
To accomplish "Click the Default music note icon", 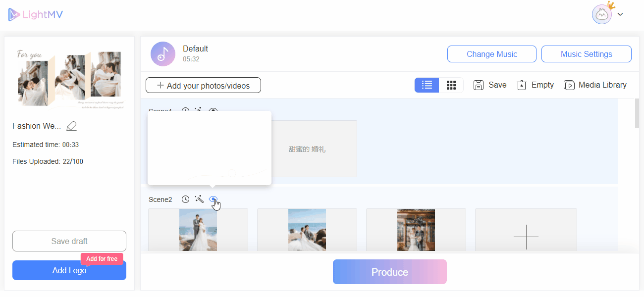I will click(x=162, y=53).
